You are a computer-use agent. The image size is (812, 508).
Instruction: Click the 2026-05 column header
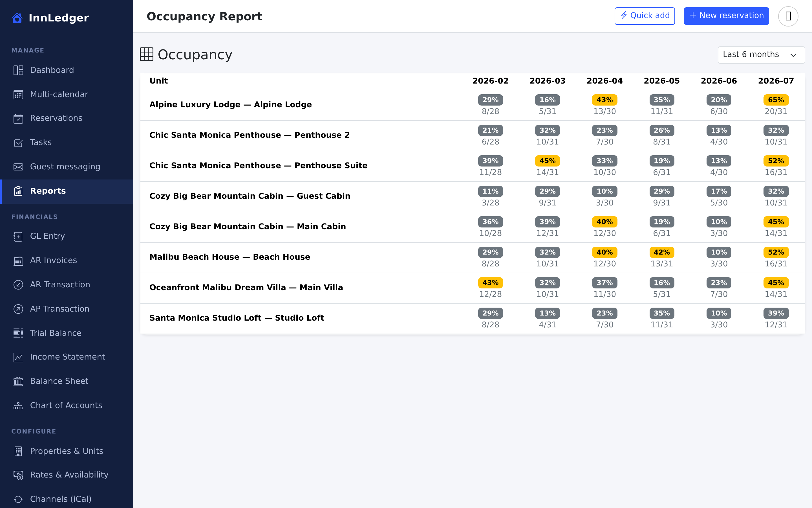tap(661, 81)
